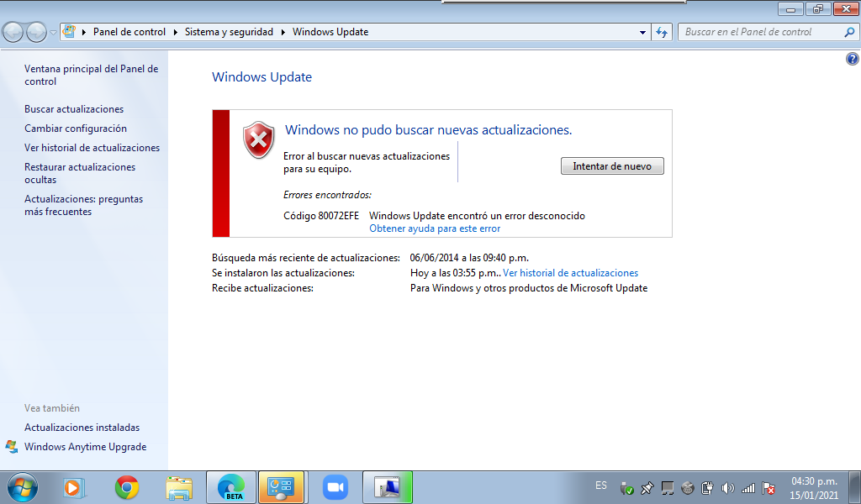Open the volume speaker tray icon
861x504 pixels.
(x=728, y=487)
